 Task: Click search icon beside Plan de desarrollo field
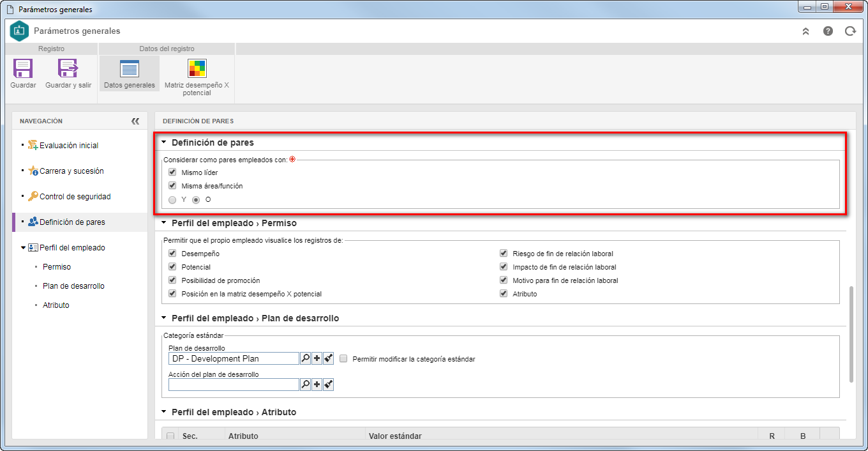point(306,359)
